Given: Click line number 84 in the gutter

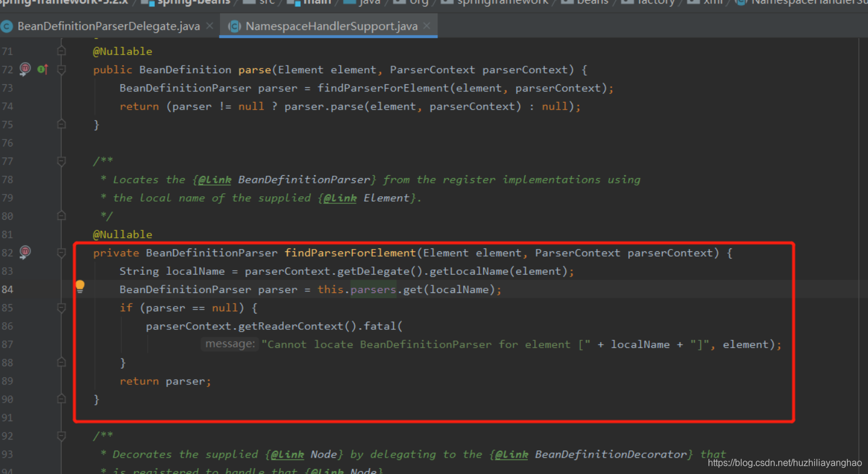Looking at the screenshot, I should [x=7, y=289].
